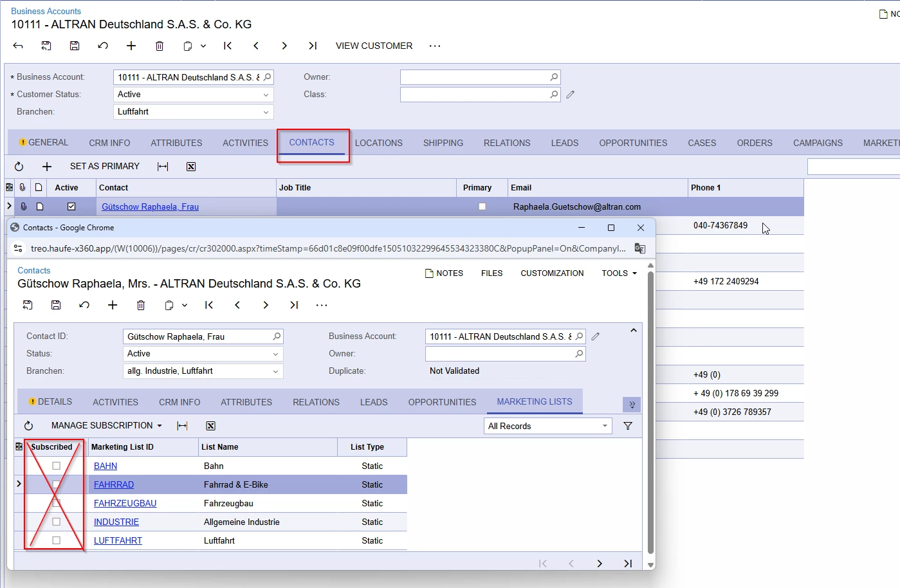Click translate icon in Chrome address bar
900x588 pixels.
pyautogui.click(x=640, y=248)
